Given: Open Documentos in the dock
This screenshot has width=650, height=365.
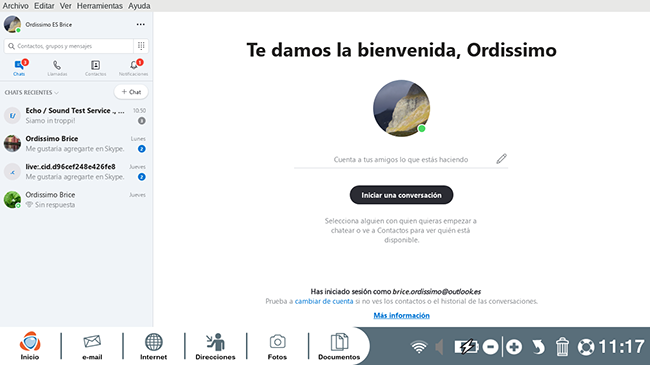Looking at the screenshot, I should (x=339, y=346).
